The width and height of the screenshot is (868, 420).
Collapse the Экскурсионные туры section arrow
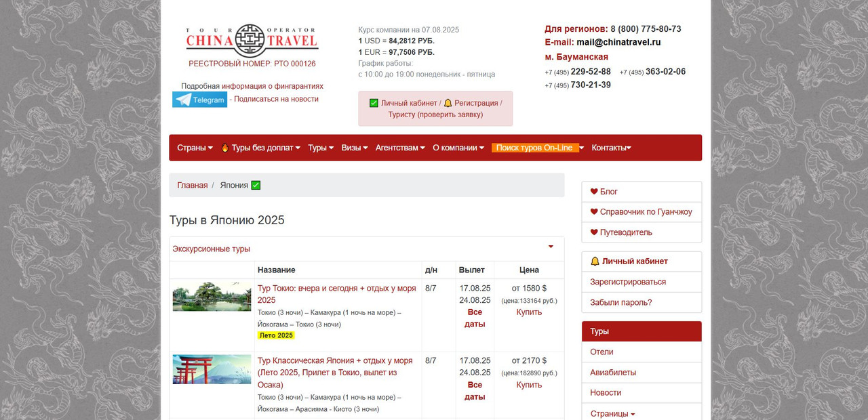(551, 247)
